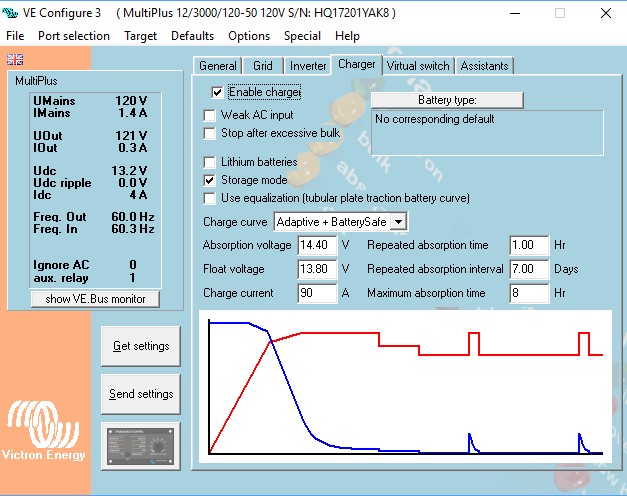The image size is (627, 496).
Task: Click the MultiPlus group label
Action: (x=36, y=81)
